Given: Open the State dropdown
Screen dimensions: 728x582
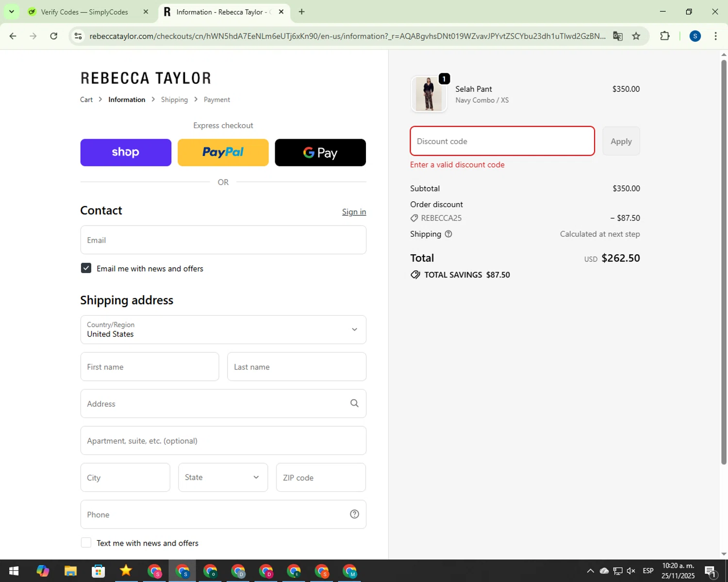Looking at the screenshot, I should [x=223, y=477].
